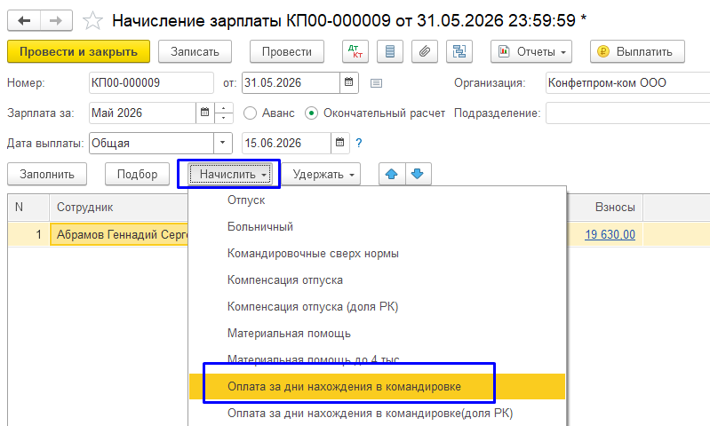The width and height of the screenshot is (723, 440).
Task: Select the Аванс radio button
Action: pos(250,113)
